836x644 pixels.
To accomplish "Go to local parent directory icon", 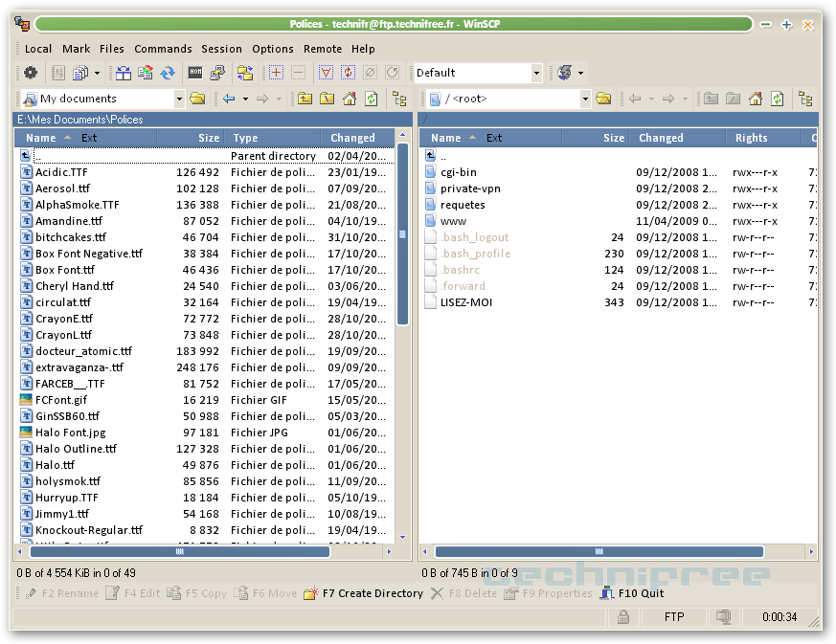I will (x=305, y=99).
